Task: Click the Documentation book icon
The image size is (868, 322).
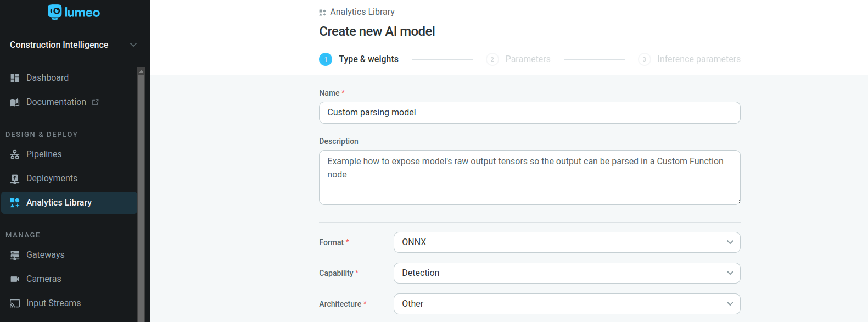Action: coord(15,102)
